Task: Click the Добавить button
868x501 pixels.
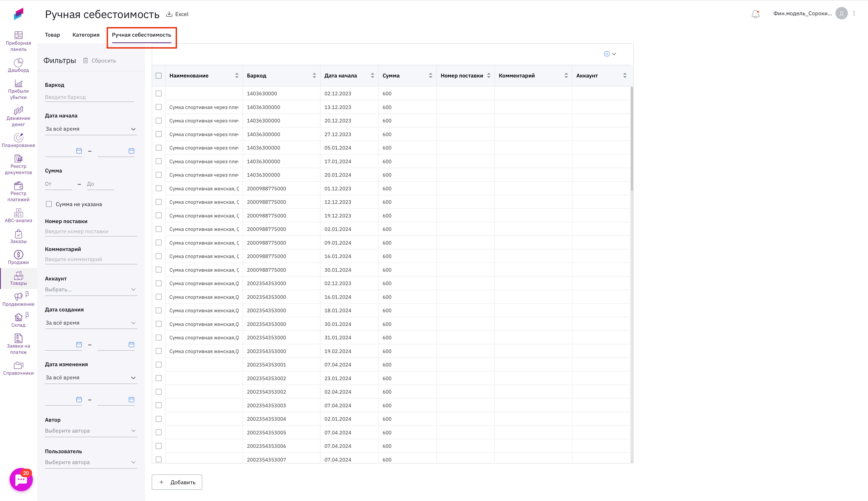Action: [177, 482]
